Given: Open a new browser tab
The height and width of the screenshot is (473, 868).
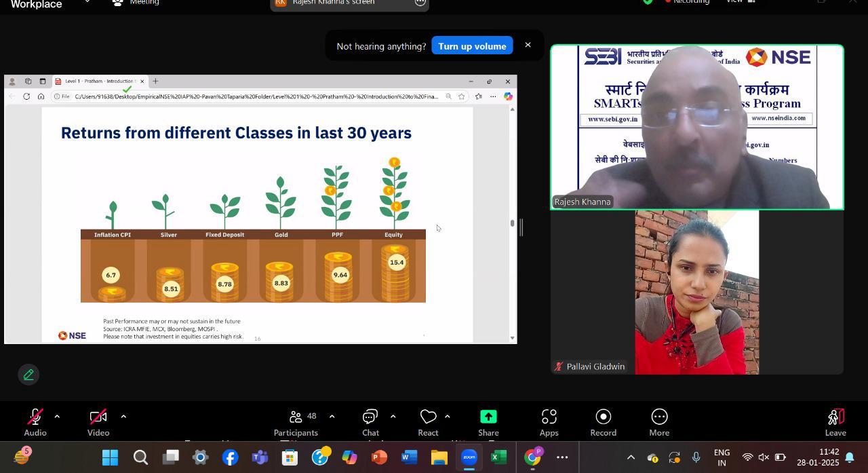Looking at the screenshot, I should point(155,81).
